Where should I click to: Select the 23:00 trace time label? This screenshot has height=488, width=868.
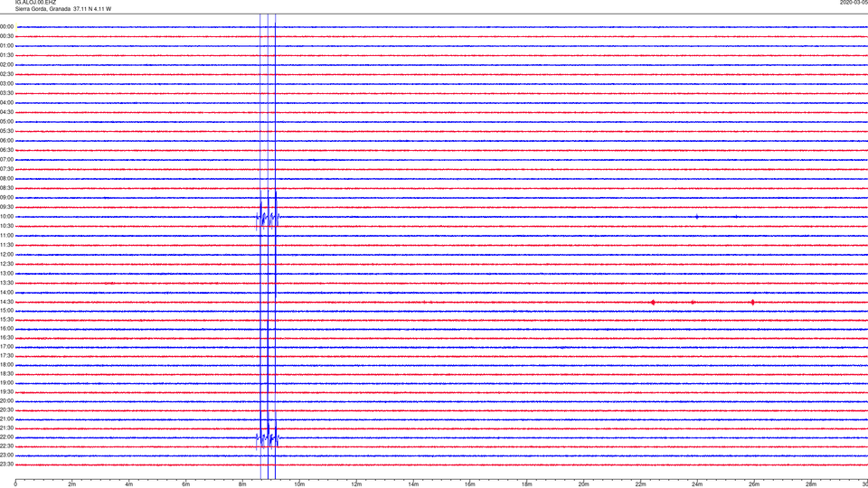(x=6, y=455)
